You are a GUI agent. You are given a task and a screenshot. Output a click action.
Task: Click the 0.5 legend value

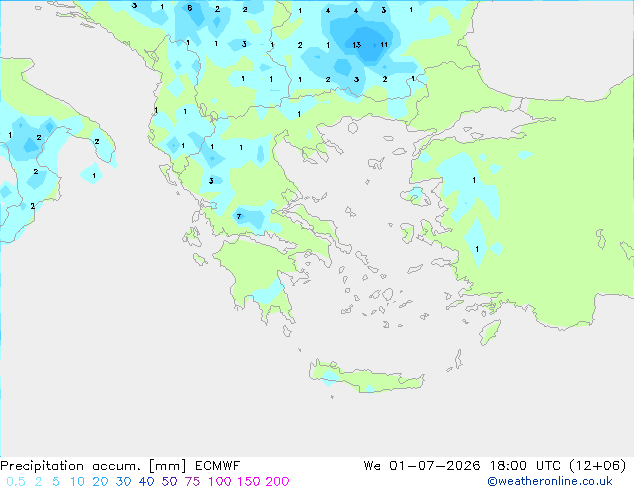click(x=16, y=482)
